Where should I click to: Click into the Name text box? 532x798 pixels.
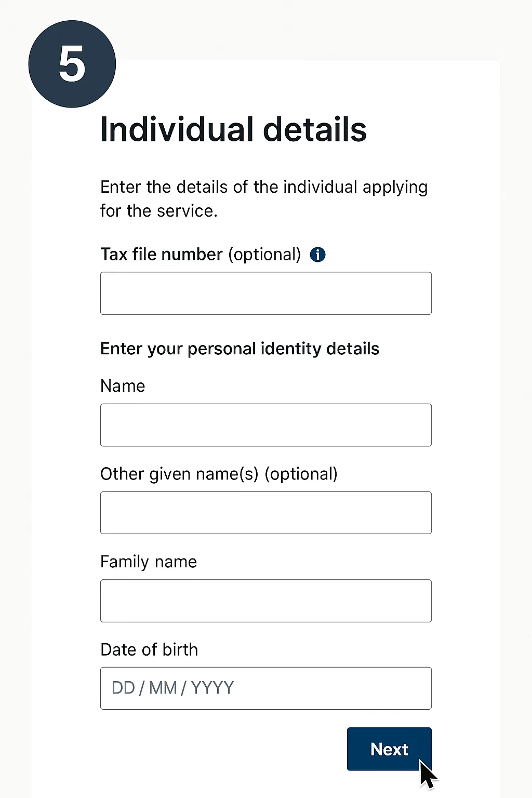click(265, 425)
